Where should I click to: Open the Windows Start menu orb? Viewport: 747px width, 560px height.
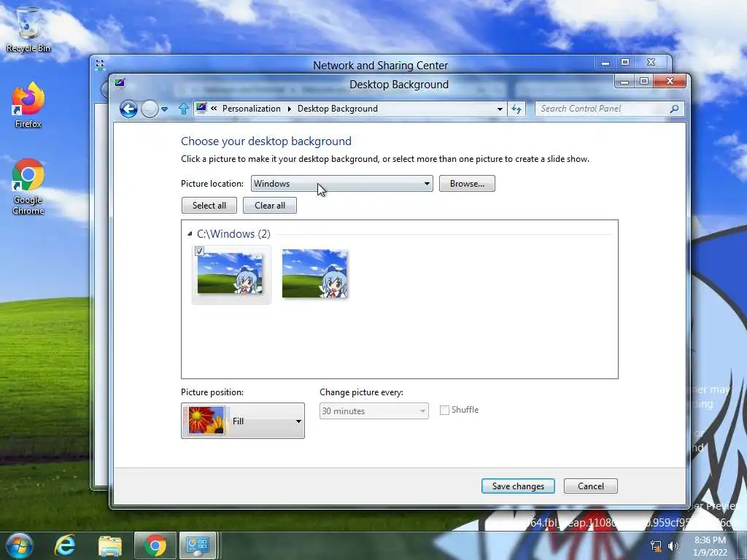pyautogui.click(x=20, y=545)
